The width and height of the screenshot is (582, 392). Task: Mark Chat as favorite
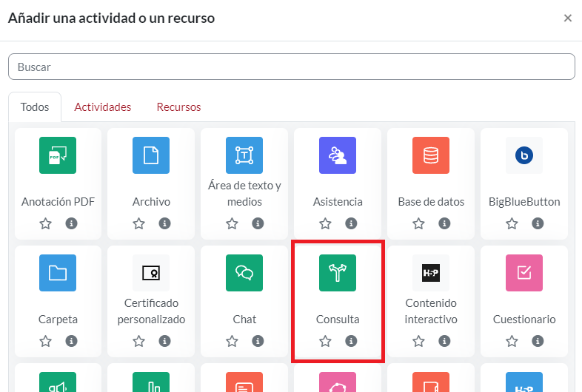click(x=232, y=341)
